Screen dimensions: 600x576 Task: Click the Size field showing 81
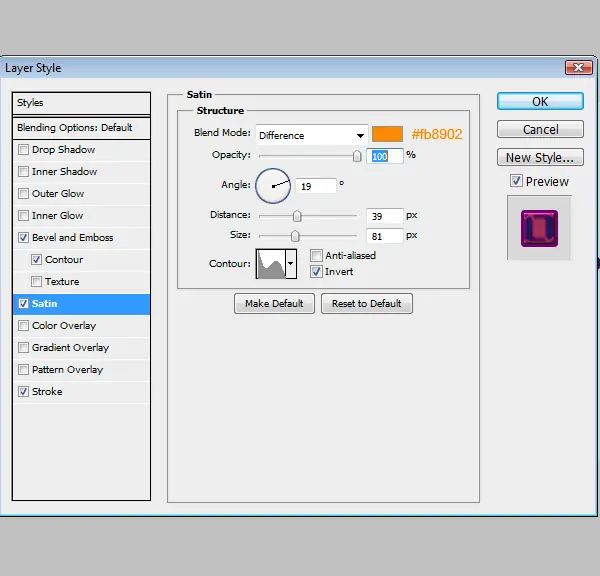pos(385,236)
